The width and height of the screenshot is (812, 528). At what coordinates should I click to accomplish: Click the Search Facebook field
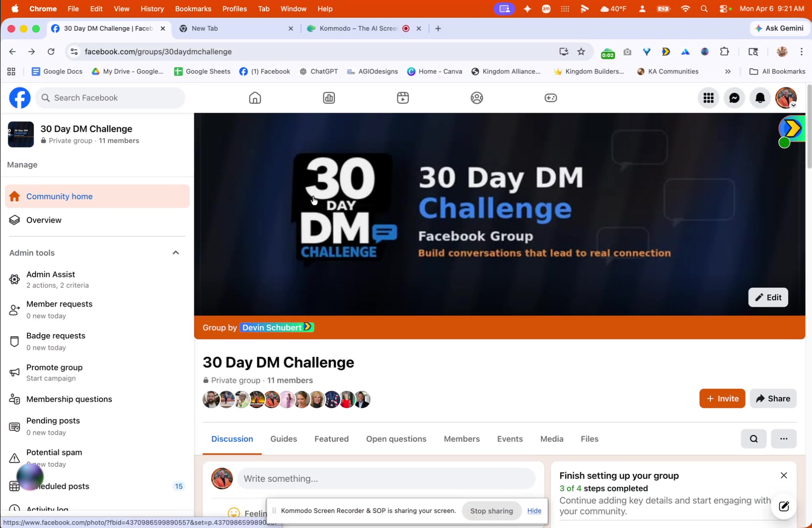tap(110, 98)
